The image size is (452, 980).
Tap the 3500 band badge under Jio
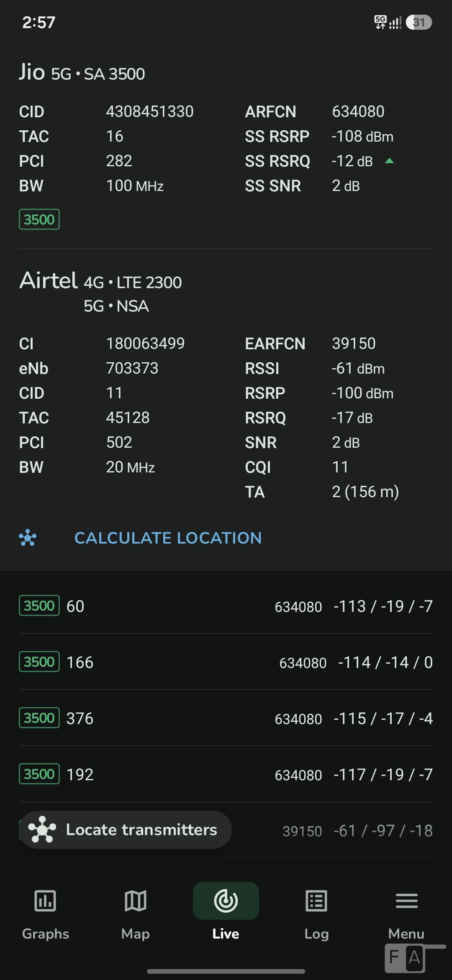[x=39, y=219]
